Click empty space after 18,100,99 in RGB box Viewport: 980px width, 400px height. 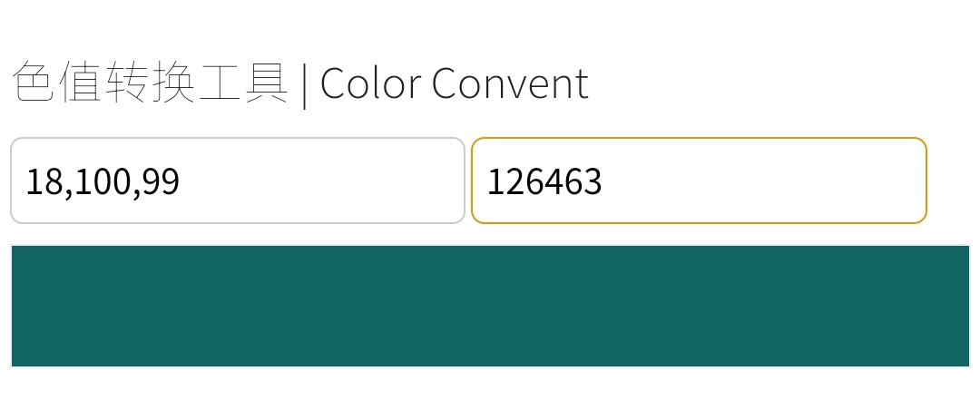tap(345, 180)
